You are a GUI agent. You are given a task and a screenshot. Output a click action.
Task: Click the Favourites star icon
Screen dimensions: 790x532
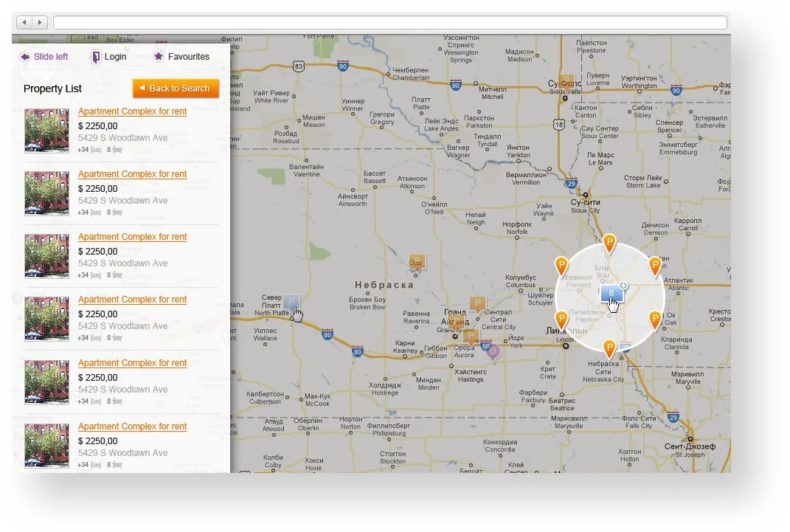158,56
